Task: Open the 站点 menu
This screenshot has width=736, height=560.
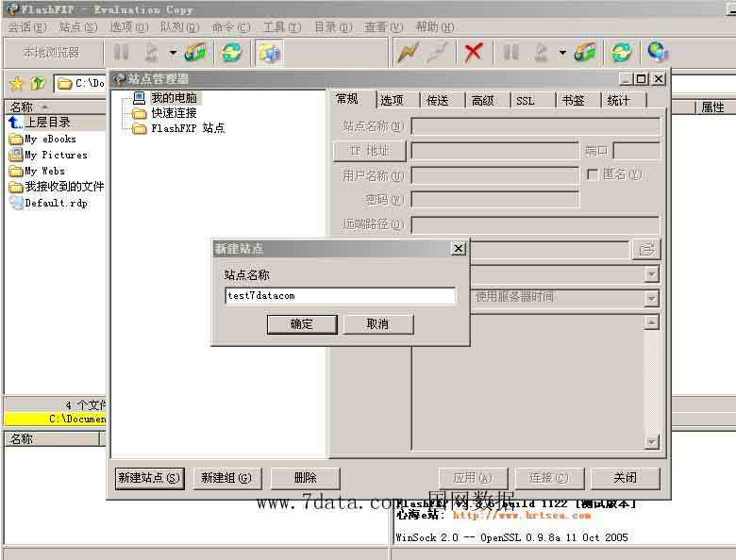Action: tap(78, 26)
